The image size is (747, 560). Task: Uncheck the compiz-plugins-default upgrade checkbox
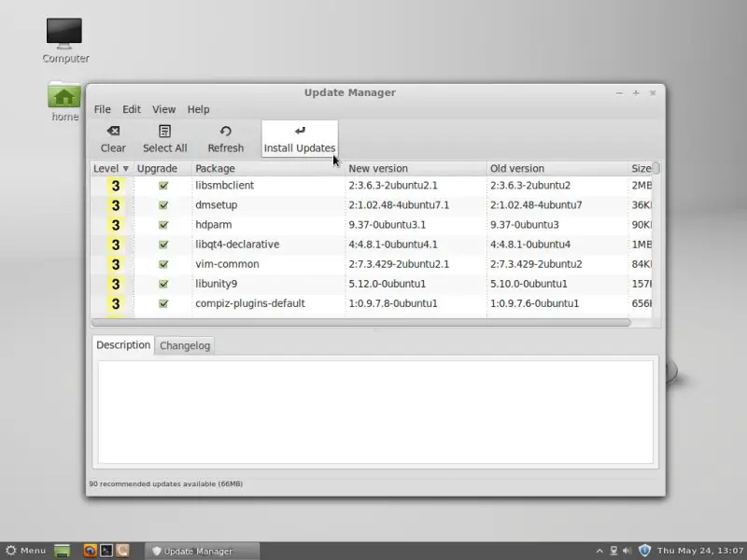pyautogui.click(x=163, y=303)
